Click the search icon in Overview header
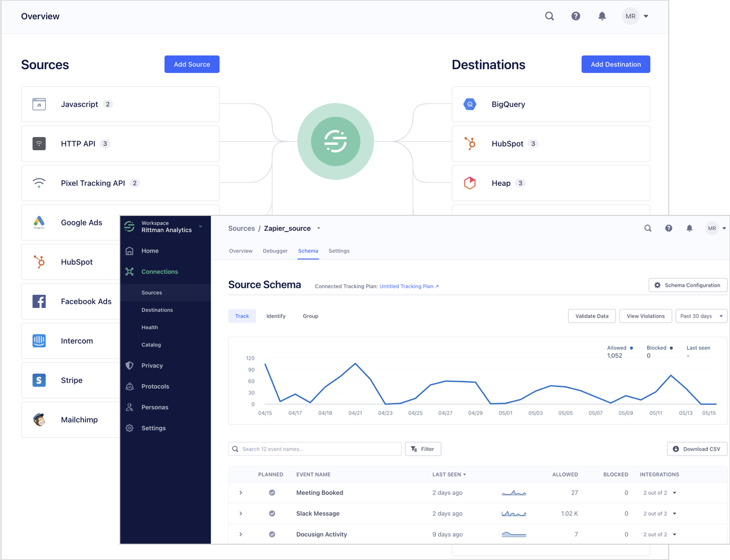This screenshot has width=730, height=560. (x=549, y=16)
